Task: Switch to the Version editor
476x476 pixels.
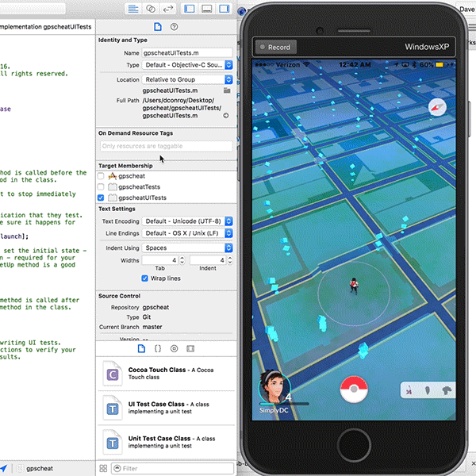Action: click(x=169, y=8)
